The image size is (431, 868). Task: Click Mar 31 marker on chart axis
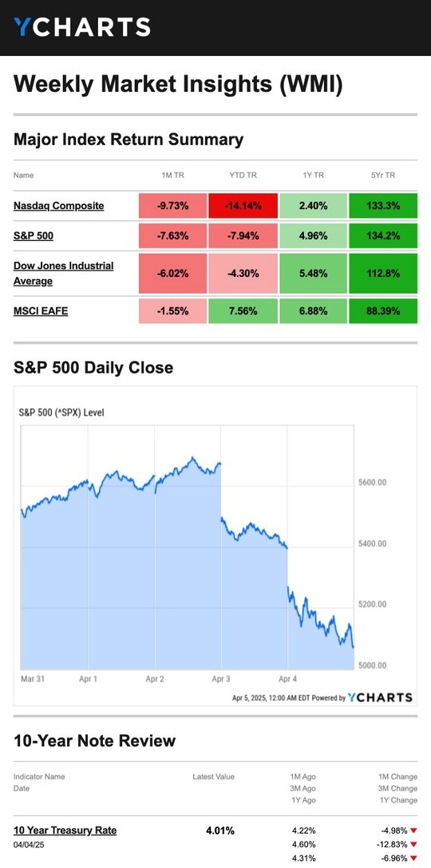[32, 679]
